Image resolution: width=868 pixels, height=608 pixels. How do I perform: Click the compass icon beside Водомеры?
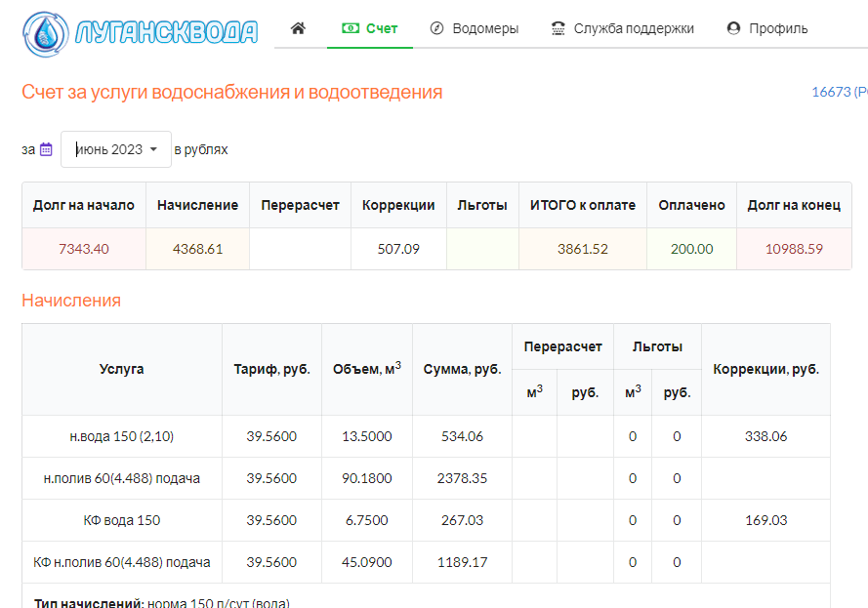(x=436, y=28)
